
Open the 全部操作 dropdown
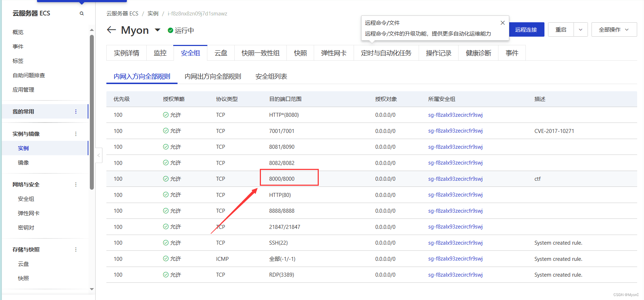tap(614, 29)
